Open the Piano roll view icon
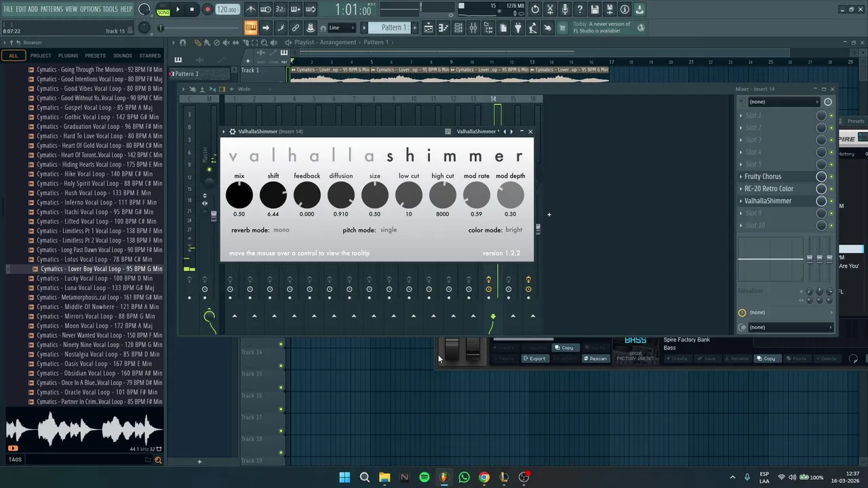 tap(443, 28)
